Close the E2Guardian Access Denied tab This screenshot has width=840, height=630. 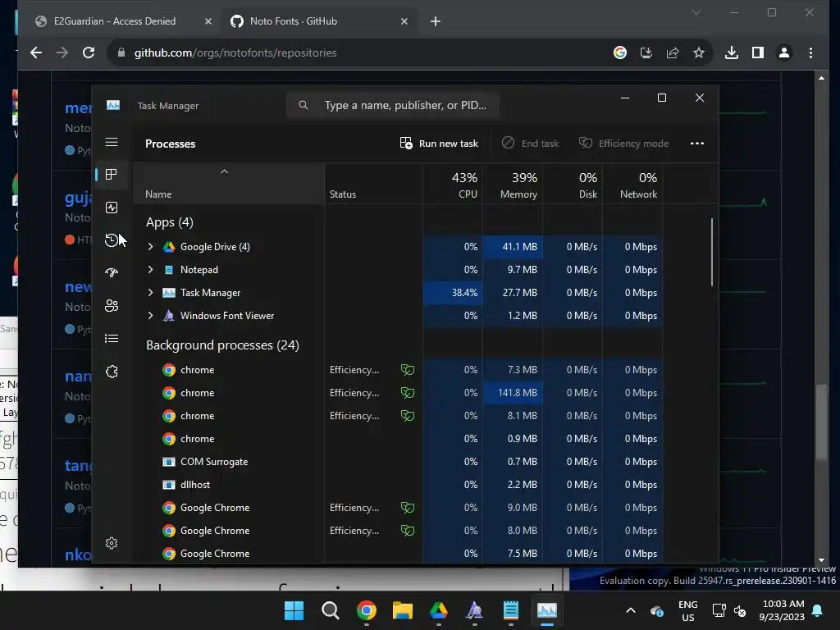[x=208, y=21]
